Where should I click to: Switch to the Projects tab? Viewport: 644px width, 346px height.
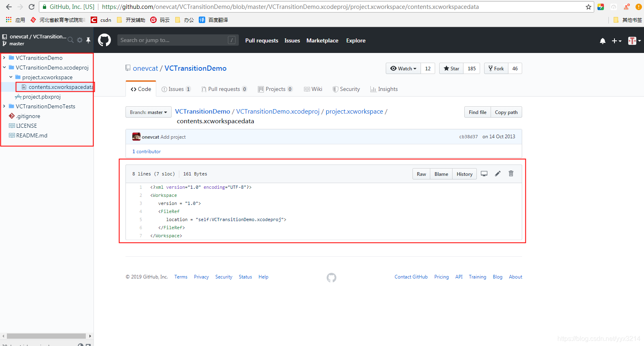[275, 89]
